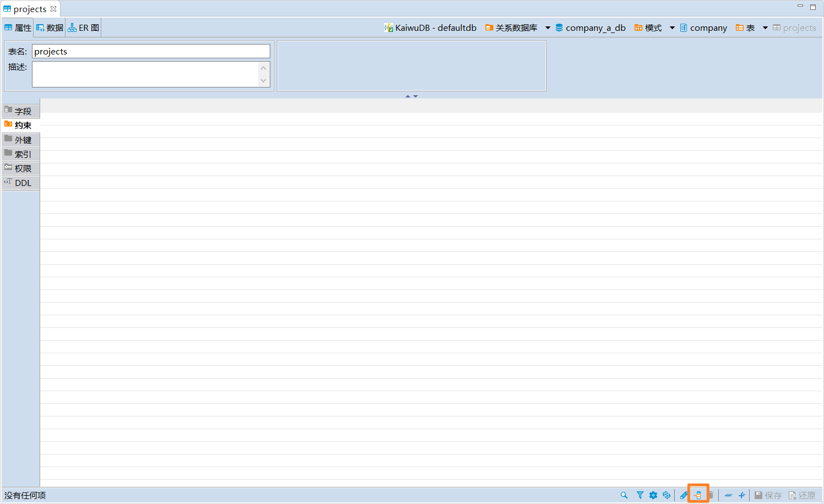Switch to the 数据 tab
The width and height of the screenshot is (824, 504).
[50, 28]
